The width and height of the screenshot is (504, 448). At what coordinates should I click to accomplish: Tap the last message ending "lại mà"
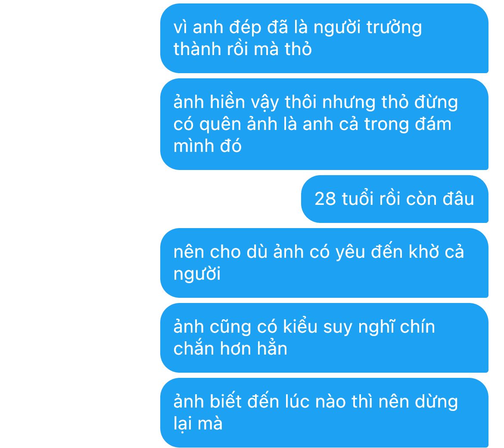point(324,412)
